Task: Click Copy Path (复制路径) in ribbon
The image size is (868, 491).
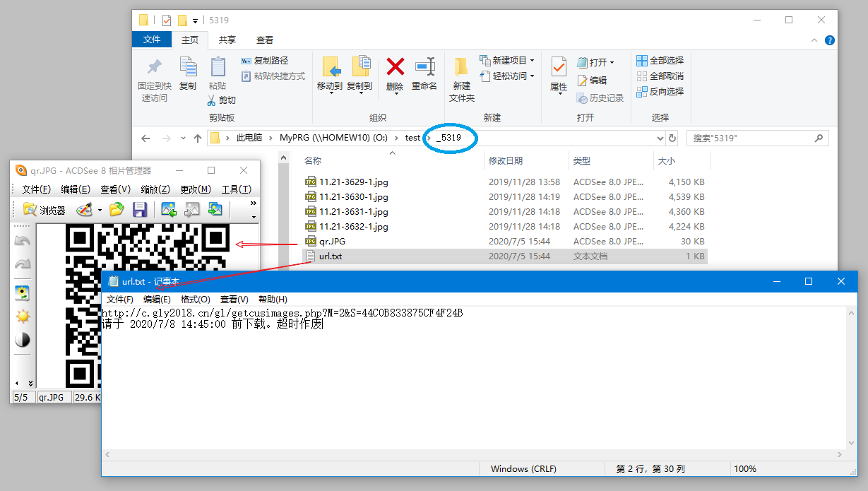Action: tap(265, 61)
